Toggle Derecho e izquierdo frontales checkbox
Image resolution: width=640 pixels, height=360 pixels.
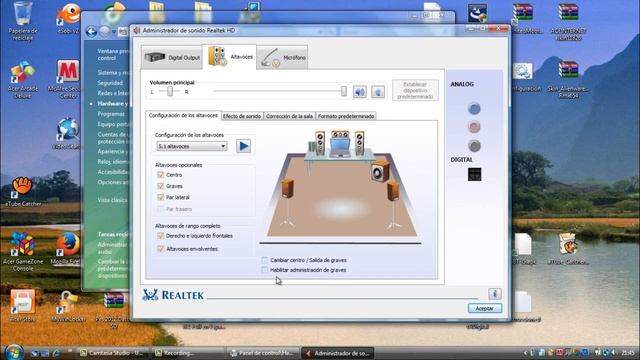(x=160, y=236)
